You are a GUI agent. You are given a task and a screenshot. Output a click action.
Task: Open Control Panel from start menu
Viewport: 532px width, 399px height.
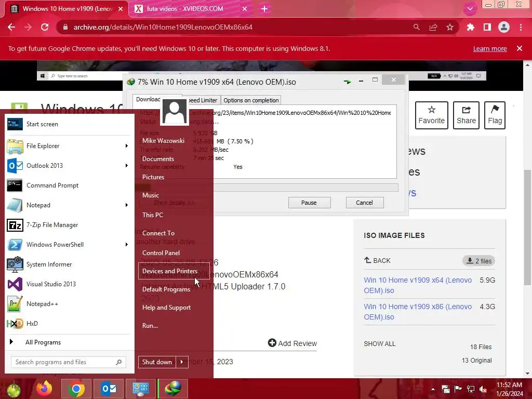161,253
